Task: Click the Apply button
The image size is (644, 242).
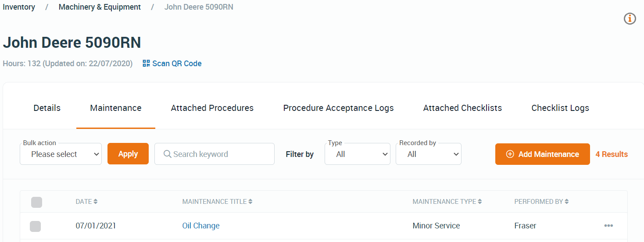Action: click(128, 154)
